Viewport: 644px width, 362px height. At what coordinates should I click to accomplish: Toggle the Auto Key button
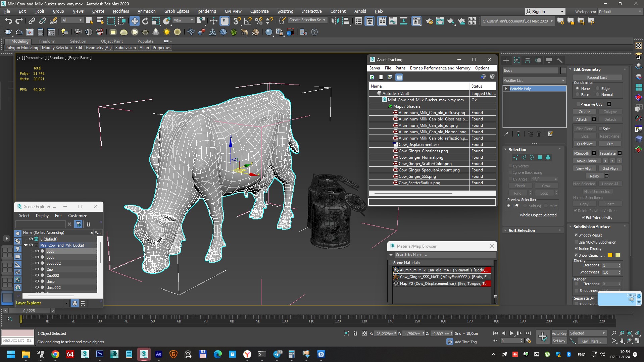pos(559,333)
